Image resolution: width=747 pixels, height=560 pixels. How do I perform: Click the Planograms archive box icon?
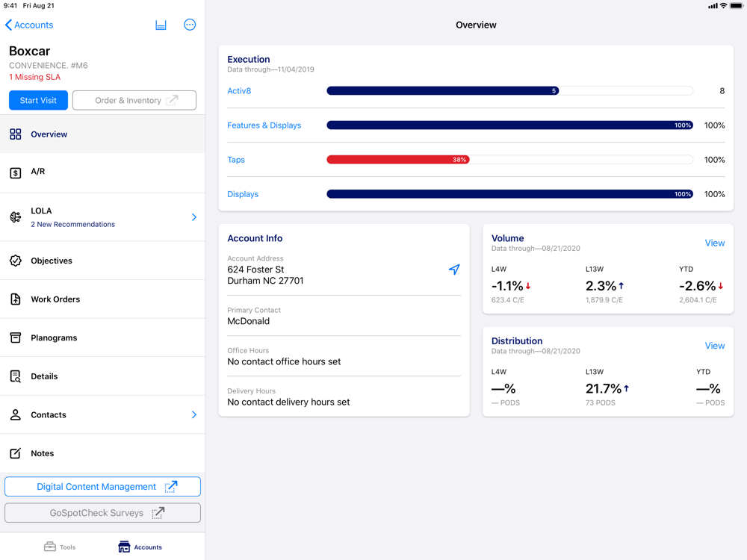[x=16, y=337]
